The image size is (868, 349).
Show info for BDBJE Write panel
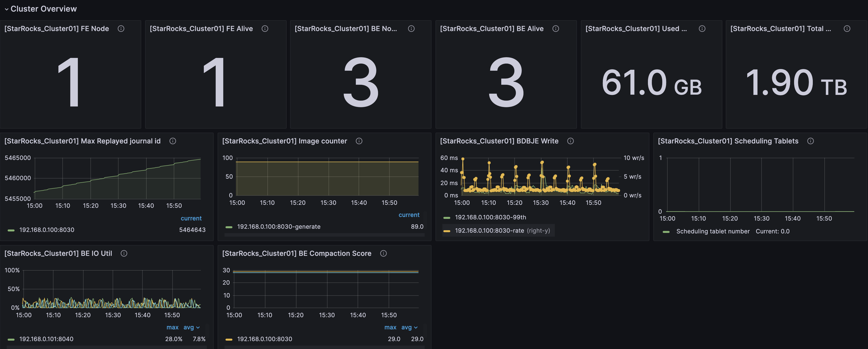click(570, 141)
